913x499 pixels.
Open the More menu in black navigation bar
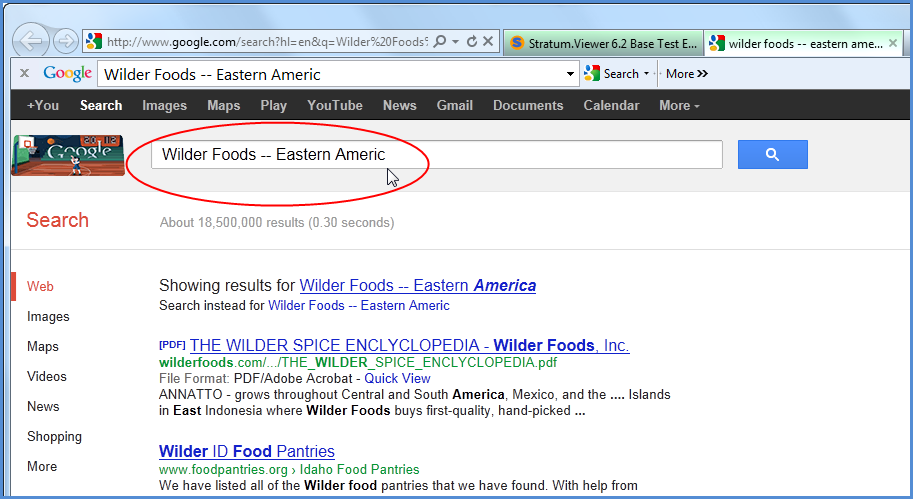679,105
